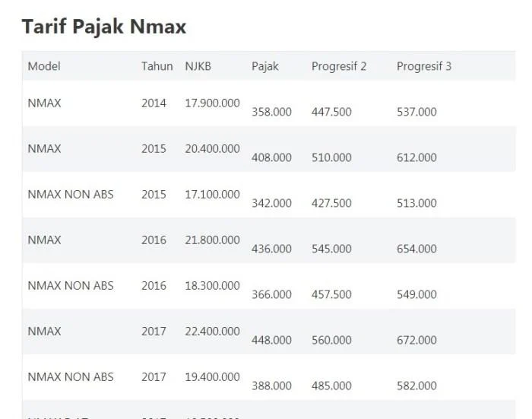
Task: Click NJKB value 18.300.000 for 2016
Action: 212,286
